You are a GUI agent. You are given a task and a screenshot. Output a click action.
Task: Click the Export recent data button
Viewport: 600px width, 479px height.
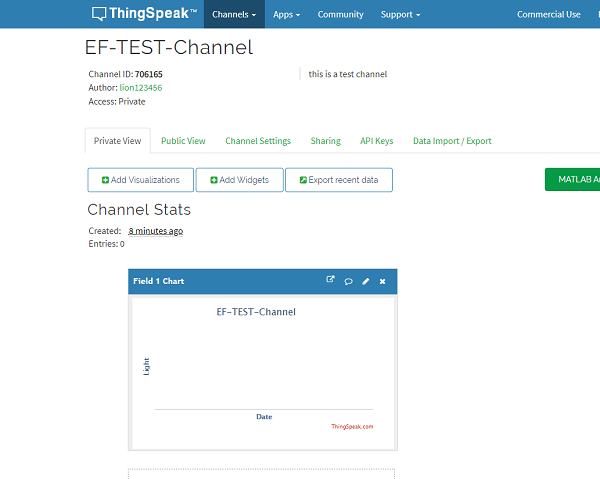339,180
